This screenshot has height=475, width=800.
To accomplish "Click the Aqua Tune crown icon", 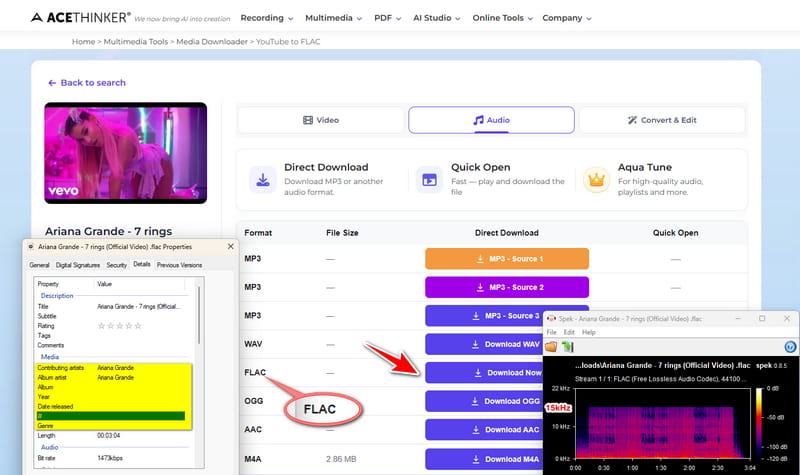I will click(596, 180).
